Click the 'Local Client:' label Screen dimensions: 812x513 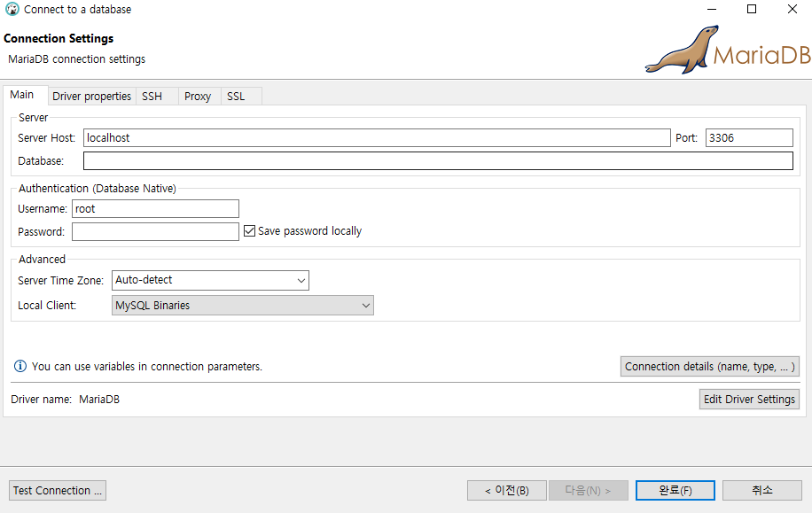point(47,306)
